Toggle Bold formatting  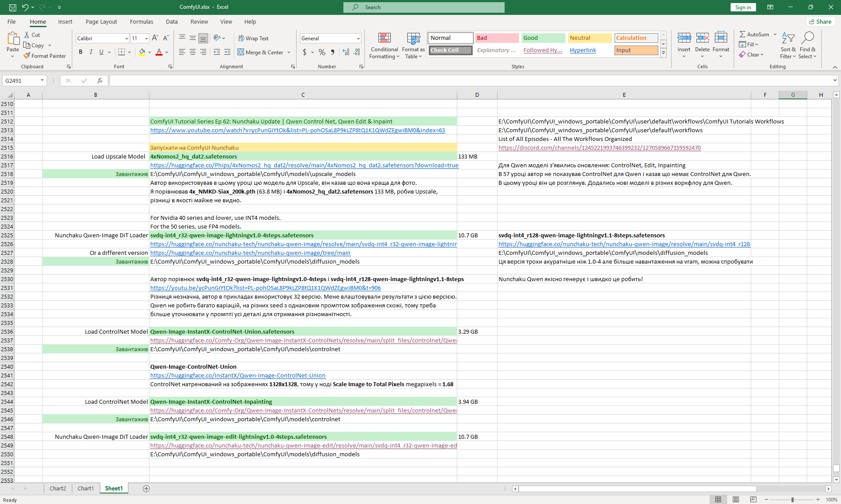click(81, 52)
